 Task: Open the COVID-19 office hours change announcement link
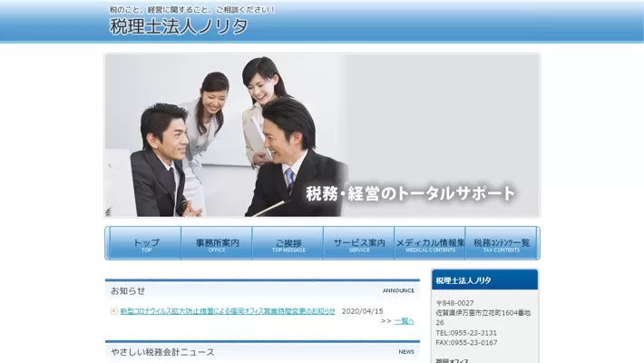click(x=228, y=311)
